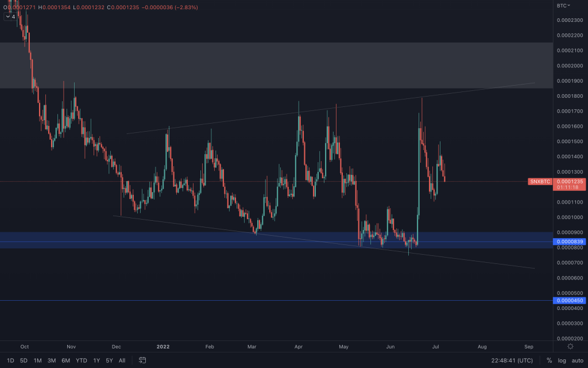Click the 0.0000450 horizontal line label
Image resolution: width=588 pixels, height=368 pixels.
point(568,301)
